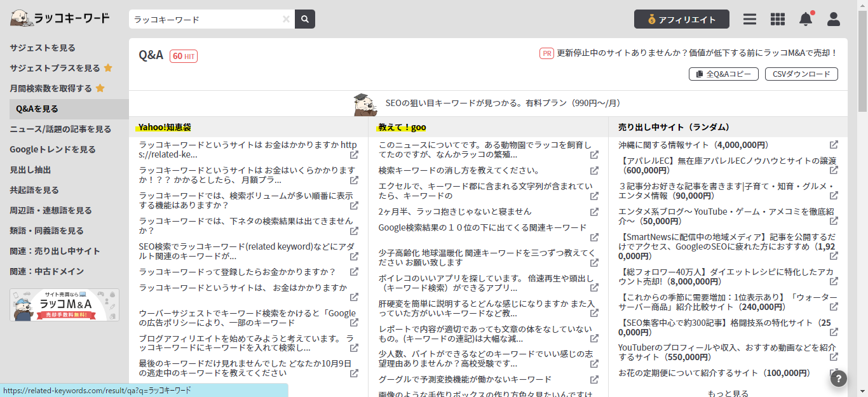This screenshot has height=397, width=868.
Task: Click the 売り出し中サイト（ランダム） header
Action: pos(674,127)
